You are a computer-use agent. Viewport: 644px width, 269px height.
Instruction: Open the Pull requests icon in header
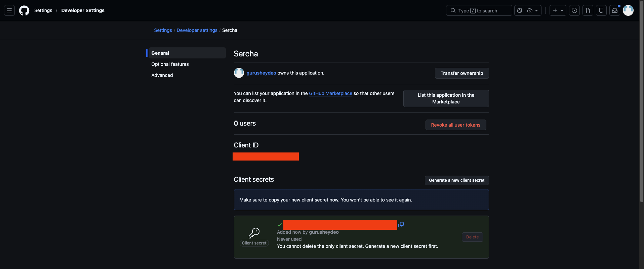coord(588,10)
